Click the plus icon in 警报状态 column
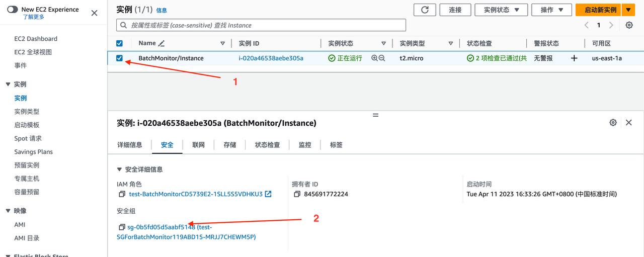This screenshot has height=257, width=644. pyautogui.click(x=574, y=58)
